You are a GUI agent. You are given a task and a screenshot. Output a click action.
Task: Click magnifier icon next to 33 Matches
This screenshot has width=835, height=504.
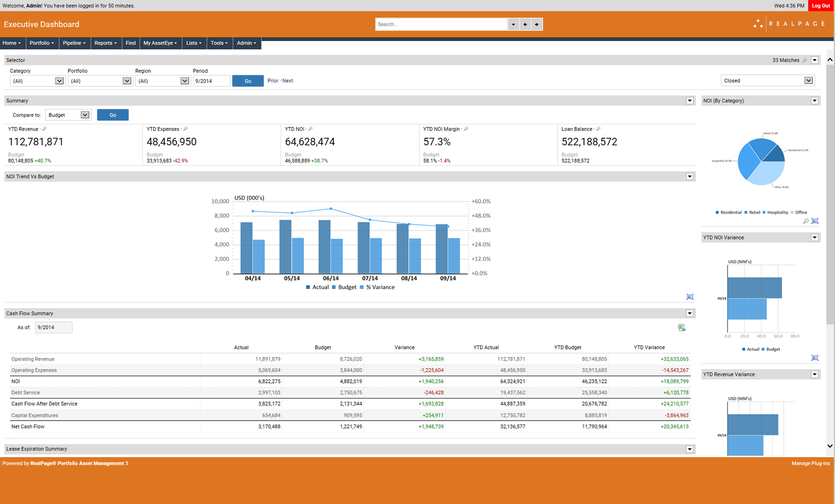click(x=805, y=60)
